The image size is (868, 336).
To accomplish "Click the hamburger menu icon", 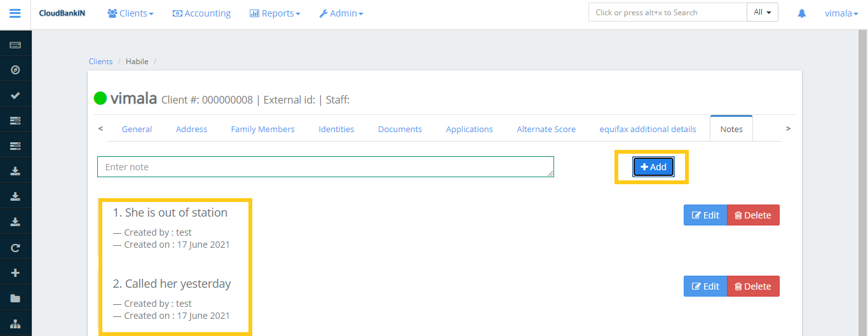I will (x=15, y=13).
